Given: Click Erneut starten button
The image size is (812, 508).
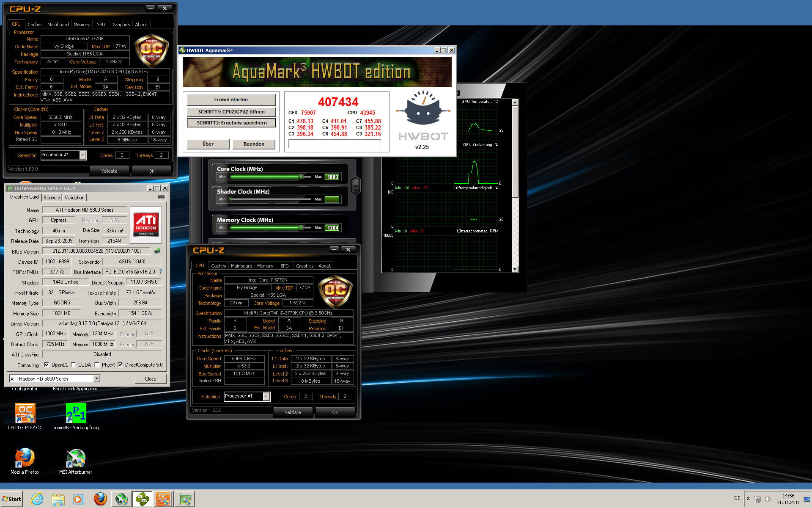Looking at the screenshot, I should [x=231, y=99].
